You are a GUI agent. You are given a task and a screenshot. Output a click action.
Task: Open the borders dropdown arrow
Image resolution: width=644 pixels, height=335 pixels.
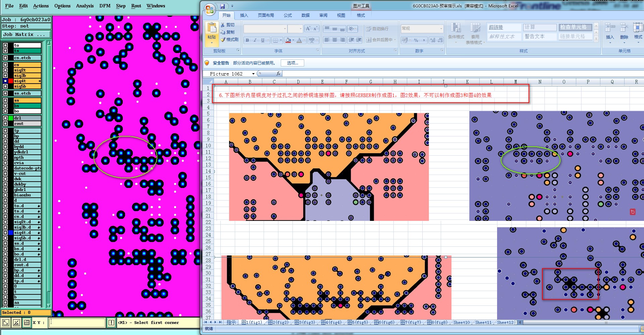(x=281, y=40)
